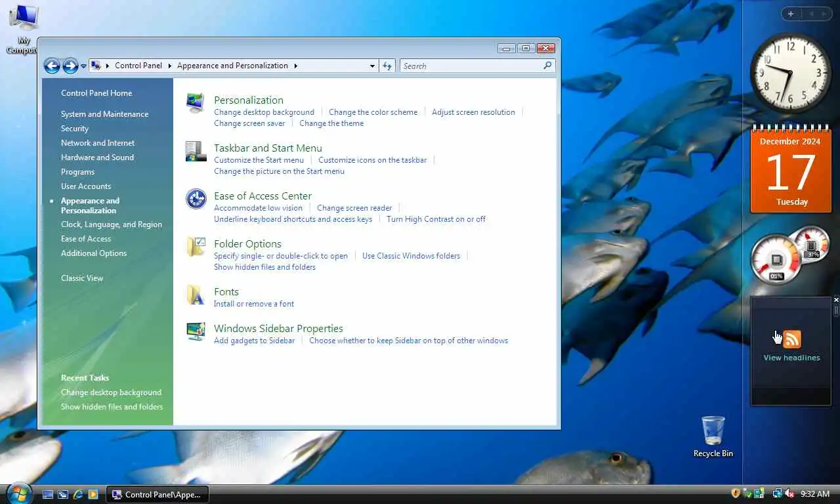
Task: Click the muted volume tray icon
Action: click(x=789, y=493)
